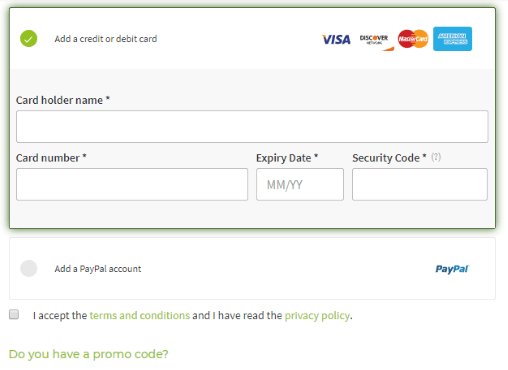This screenshot has width=508, height=370.
Task: Focus the Expiry Date MM/YY field
Action: pyautogui.click(x=300, y=184)
